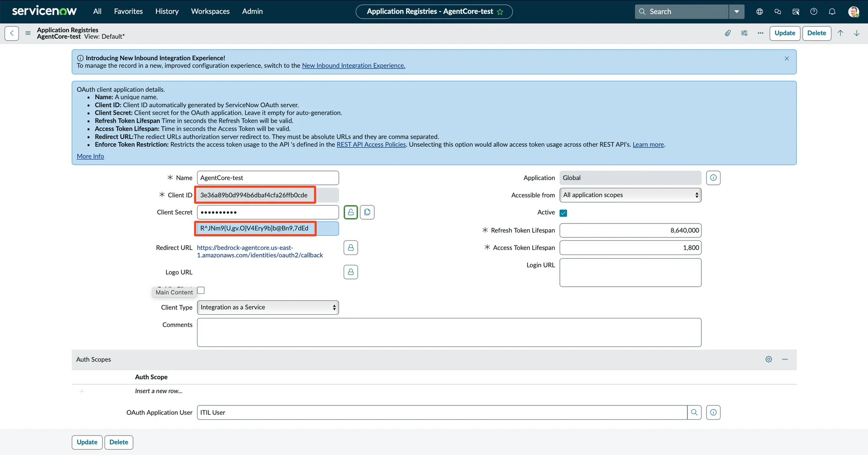
Task: Open the globe scope picker icon
Action: click(759, 12)
